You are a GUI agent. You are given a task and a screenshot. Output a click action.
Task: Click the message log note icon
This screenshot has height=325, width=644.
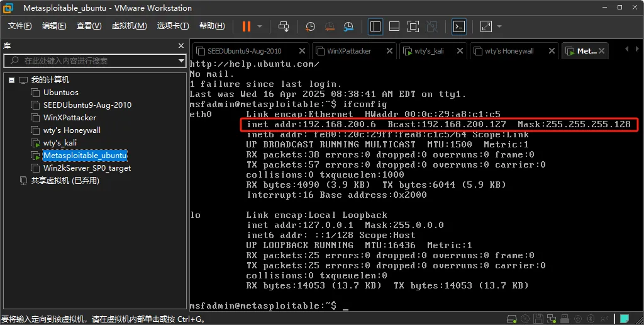point(625,319)
